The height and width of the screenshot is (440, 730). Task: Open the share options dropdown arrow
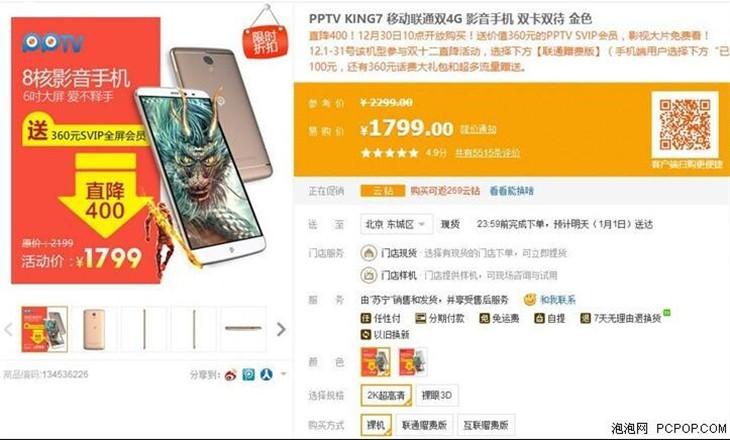click(x=283, y=374)
